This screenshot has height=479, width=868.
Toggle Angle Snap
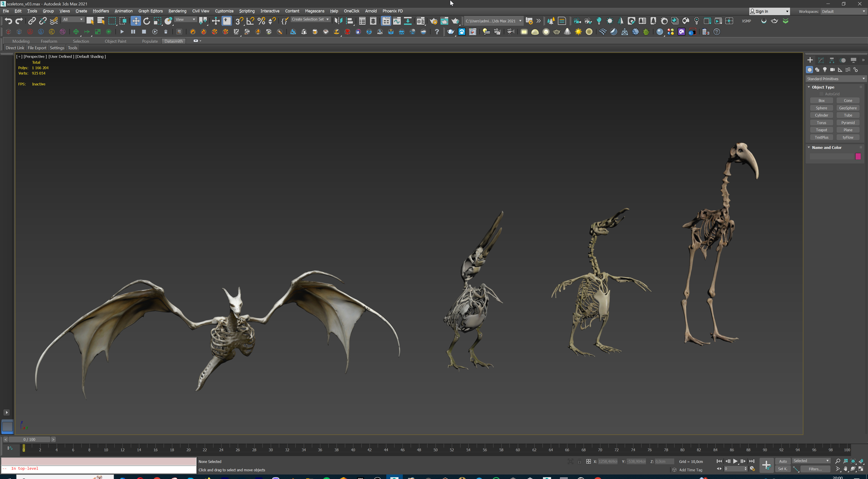point(250,21)
